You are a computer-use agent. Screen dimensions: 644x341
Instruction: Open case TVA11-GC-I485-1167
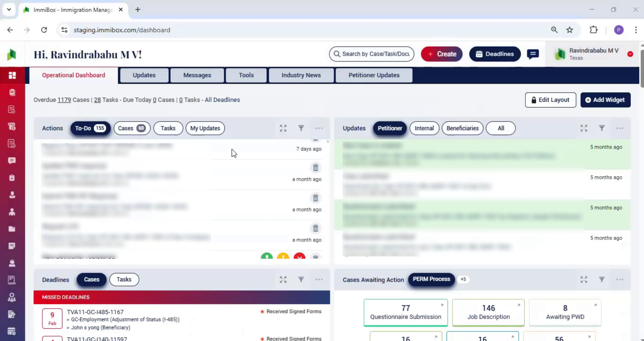point(95,312)
